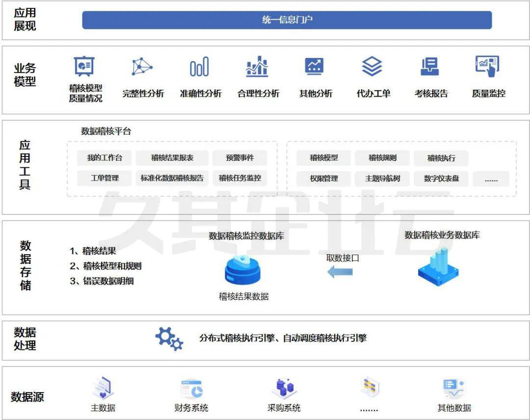
Task: Click the 考核报告 document icon
Action: (430, 66)
